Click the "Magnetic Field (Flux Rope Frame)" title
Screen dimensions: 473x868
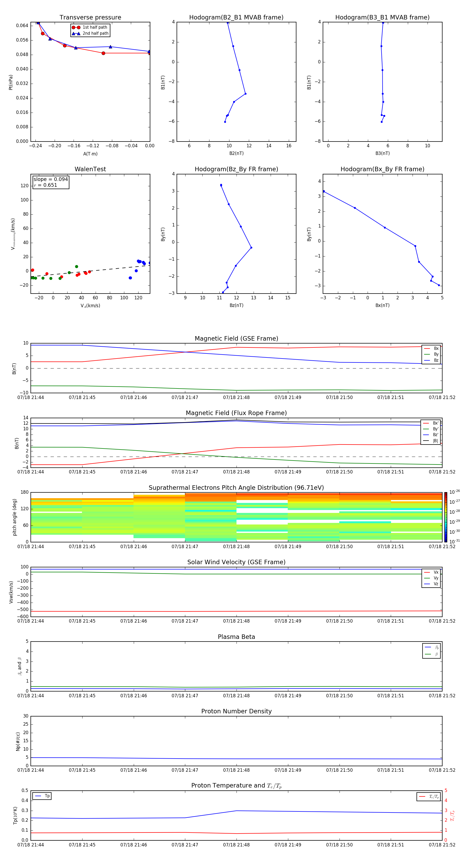click(x=236, y=413)
